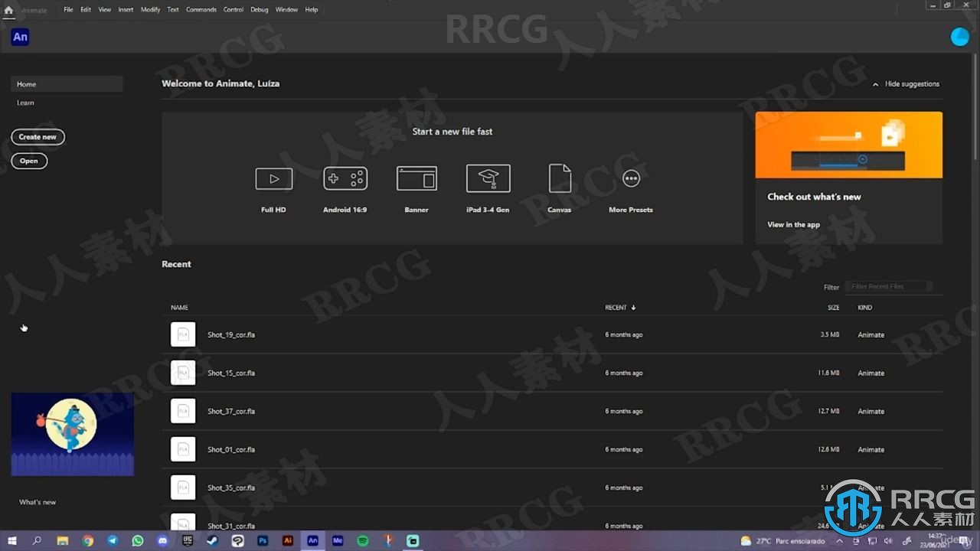
Task: Click the moon cat animation thumbnail
Action: tap(73, 434)
